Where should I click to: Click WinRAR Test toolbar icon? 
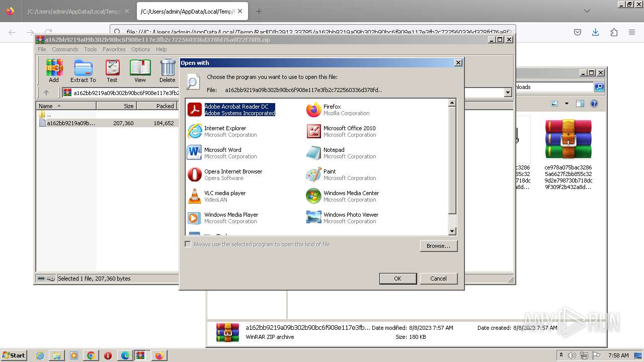click(x=112, y=71)
